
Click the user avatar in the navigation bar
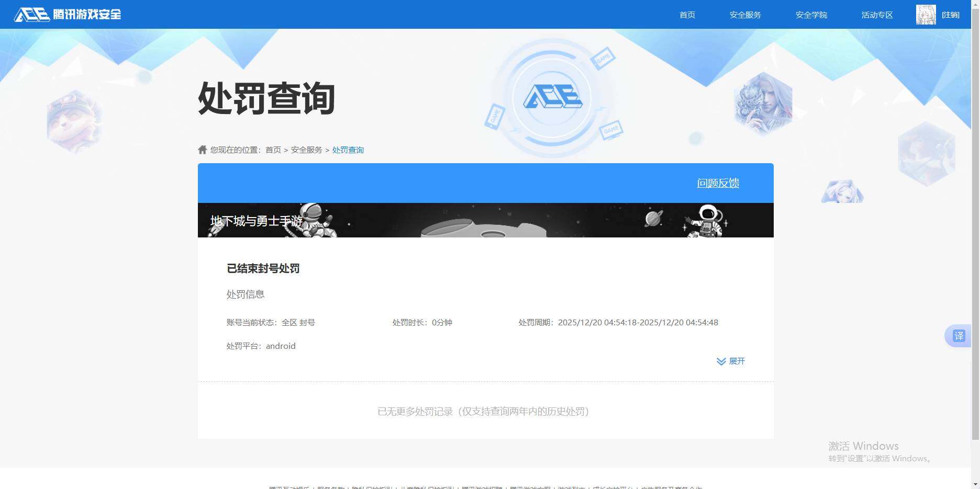click(x=926, y=14)
